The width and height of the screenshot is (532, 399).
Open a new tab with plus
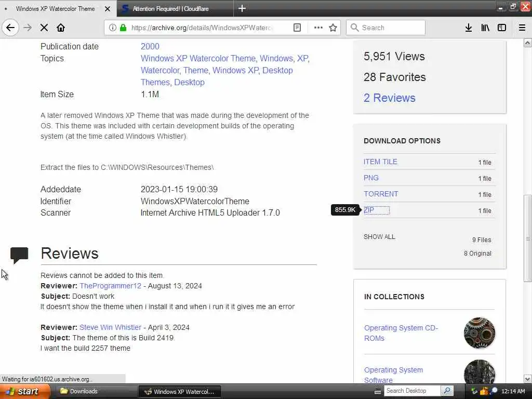click(242, 8)
